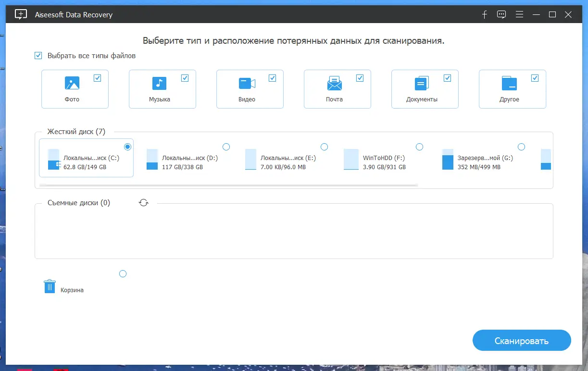
Task: Uncheck the Документы file type checkbox
Action: pyautogui.click(x=448, y=78)
